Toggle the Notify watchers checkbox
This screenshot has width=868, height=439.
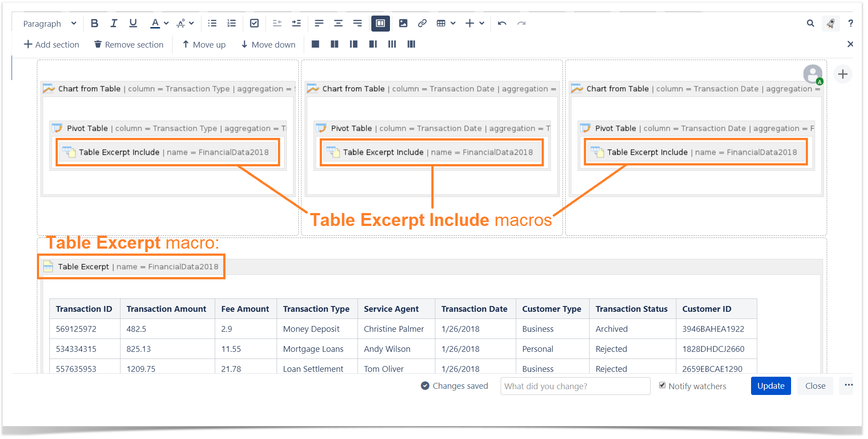point(662,385)
